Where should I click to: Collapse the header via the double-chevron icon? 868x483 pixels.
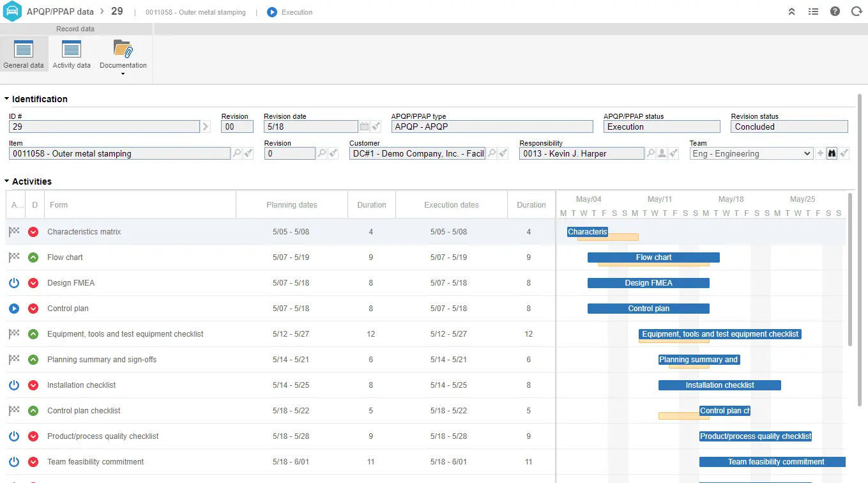point(791,11)
